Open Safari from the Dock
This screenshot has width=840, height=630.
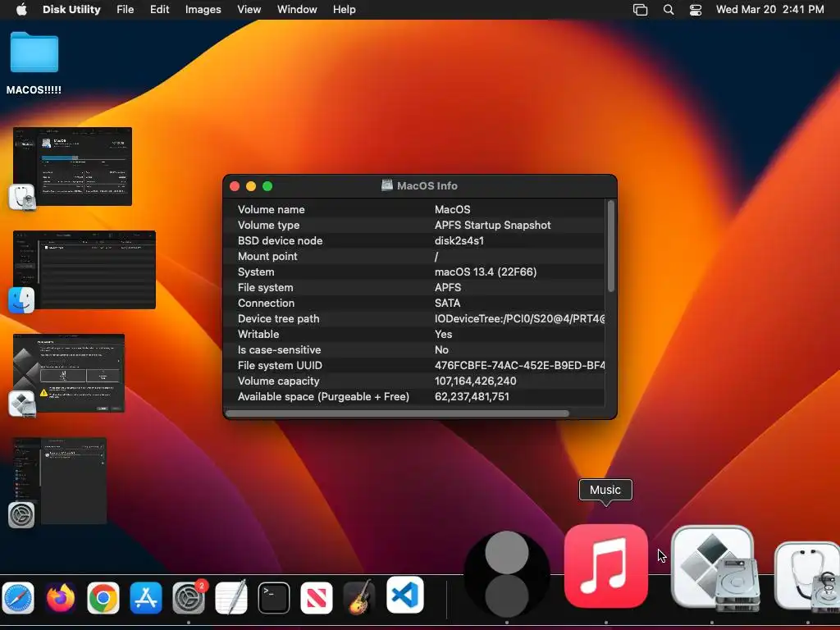18,597
